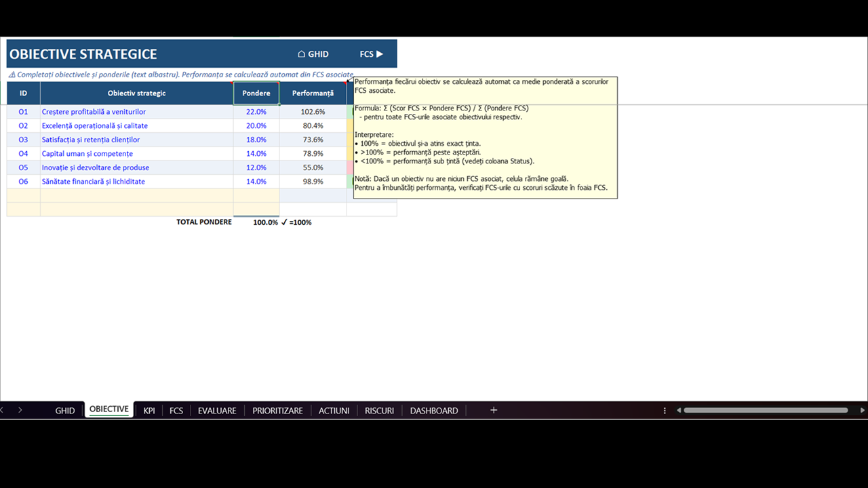Select the 73.6% performance cell
The height and width of the screenshot is (488, 868).
(x=313, y=140)
